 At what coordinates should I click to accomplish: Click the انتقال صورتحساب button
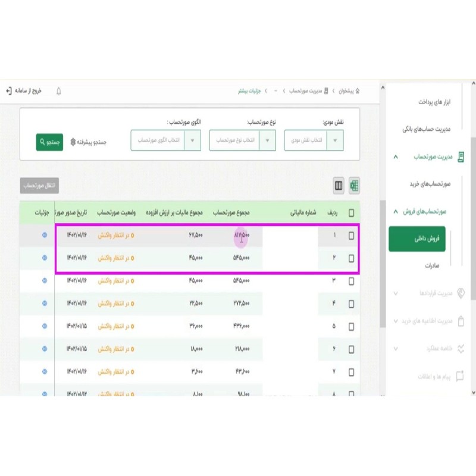[x=39, y=186]
